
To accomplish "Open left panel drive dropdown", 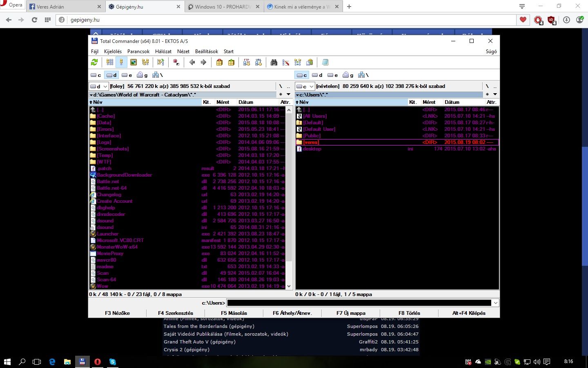I will [105, 86].
